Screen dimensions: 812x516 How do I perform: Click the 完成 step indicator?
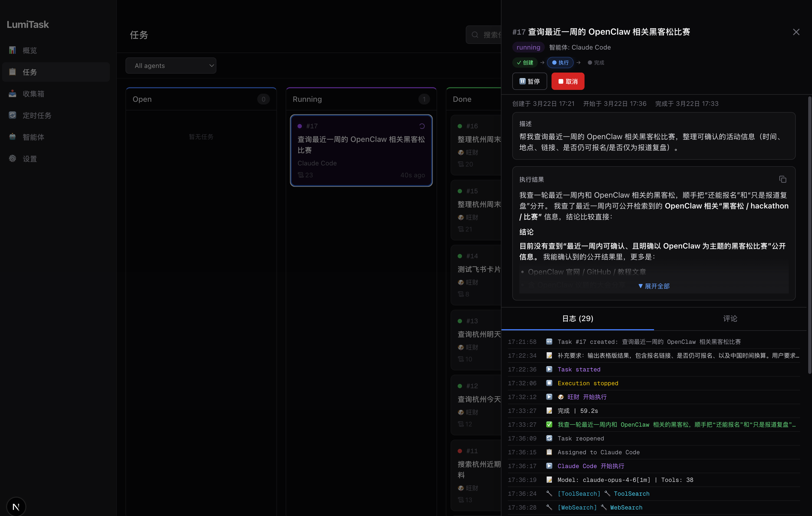(596, 63)
